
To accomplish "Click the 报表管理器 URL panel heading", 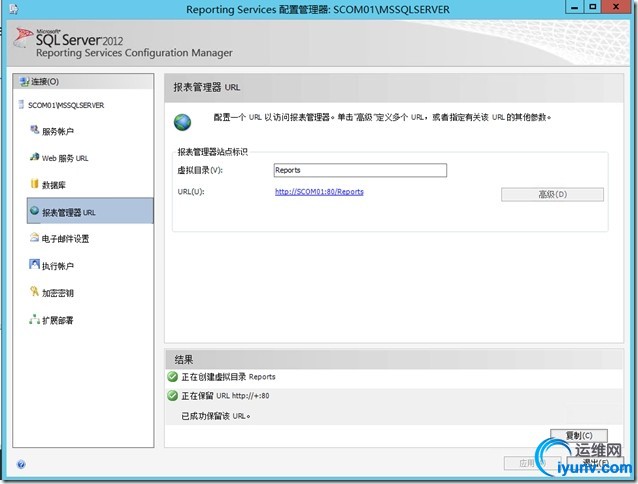I will click(207, 87).
